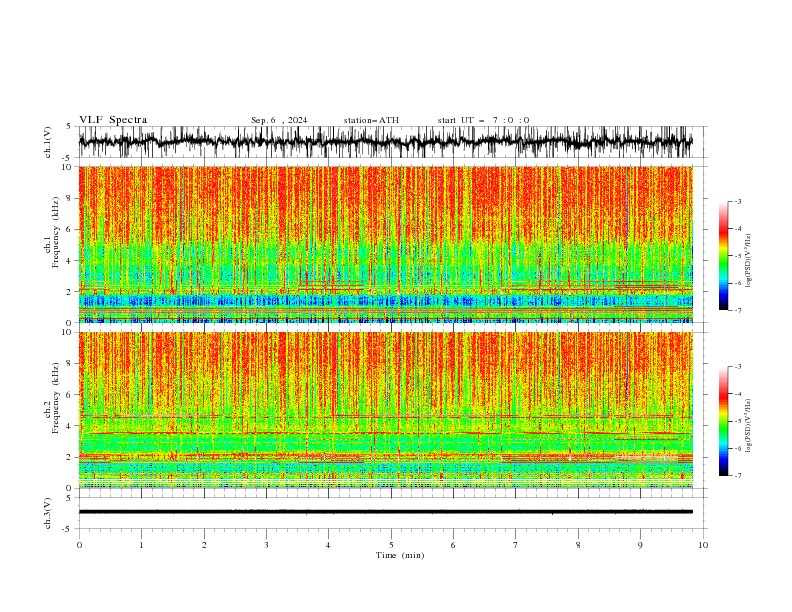Image resolution: width=792 pixels, height=612 pixels.
Task: Click the "station=ATH" label
Action: [x=371, y=120]
